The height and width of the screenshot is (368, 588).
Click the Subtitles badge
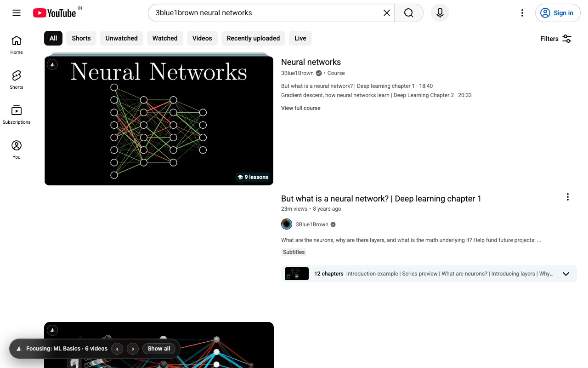[x=294, y=252]
